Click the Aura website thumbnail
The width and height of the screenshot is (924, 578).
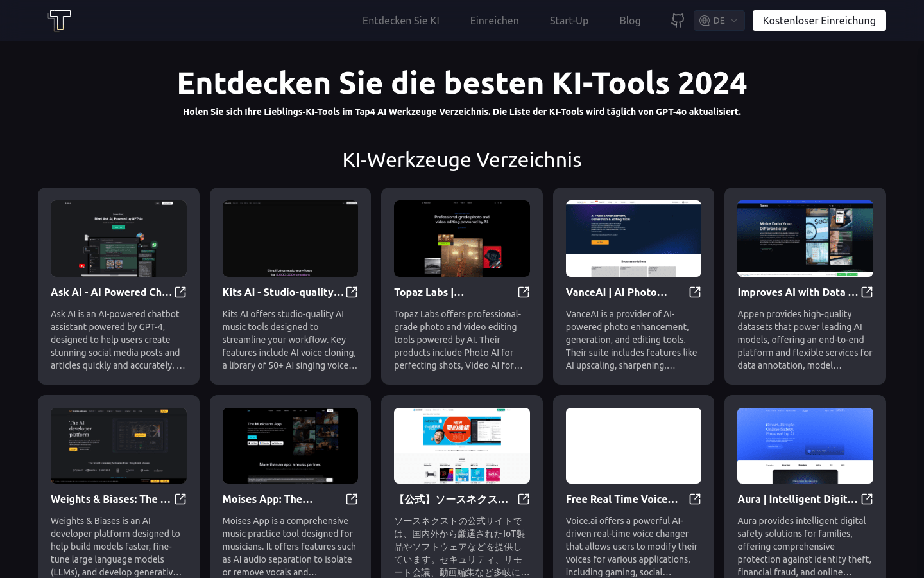point(805,446)
